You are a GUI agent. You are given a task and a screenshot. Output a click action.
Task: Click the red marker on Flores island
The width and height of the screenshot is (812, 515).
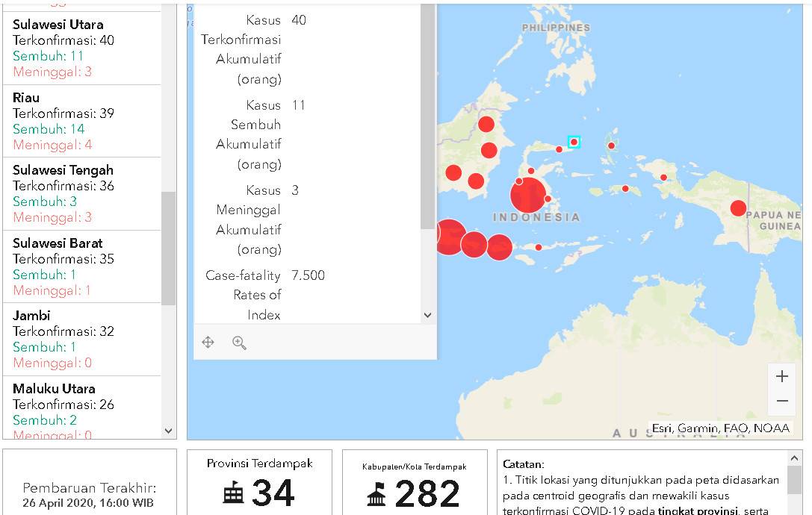[539, 247]
